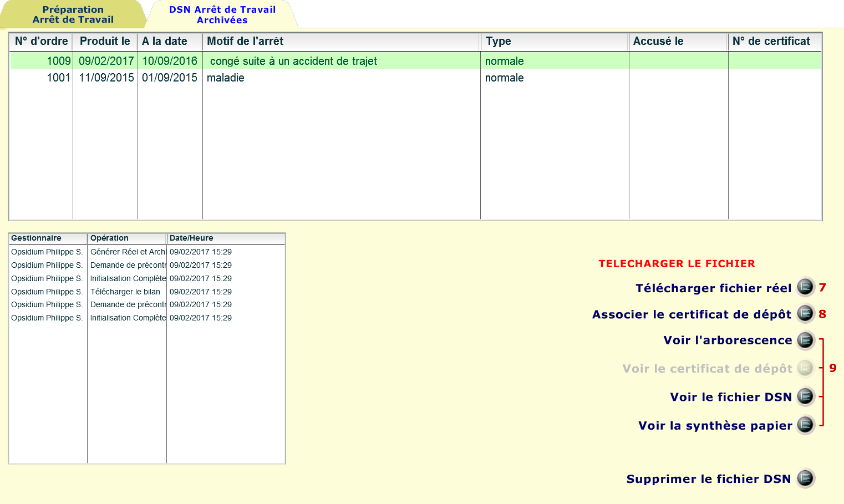Screen dimensions: 844x504
Task: Click the icon next to Supprimer le fichier DSN
Action: 805,478
